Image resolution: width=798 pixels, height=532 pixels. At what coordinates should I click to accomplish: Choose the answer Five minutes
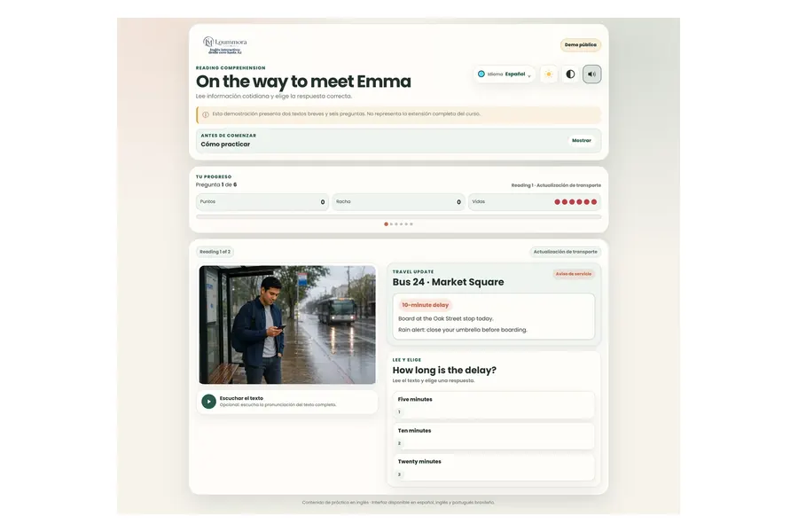click(493, 405)
